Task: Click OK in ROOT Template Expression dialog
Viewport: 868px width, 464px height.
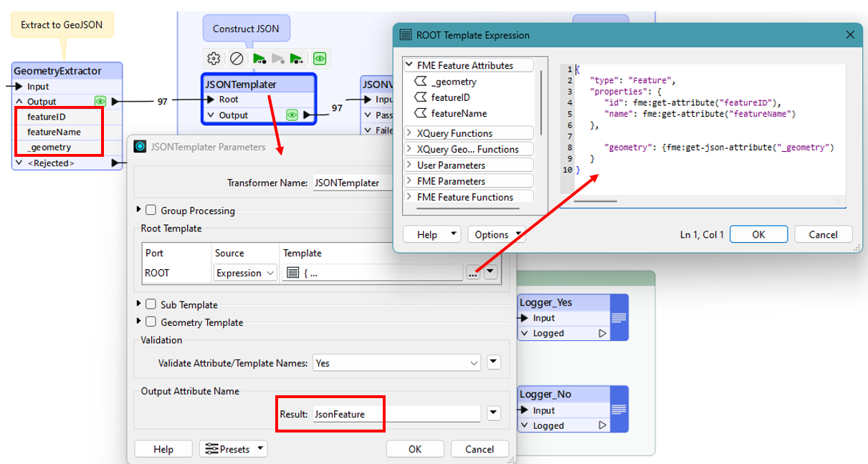Action: point(758,234)
